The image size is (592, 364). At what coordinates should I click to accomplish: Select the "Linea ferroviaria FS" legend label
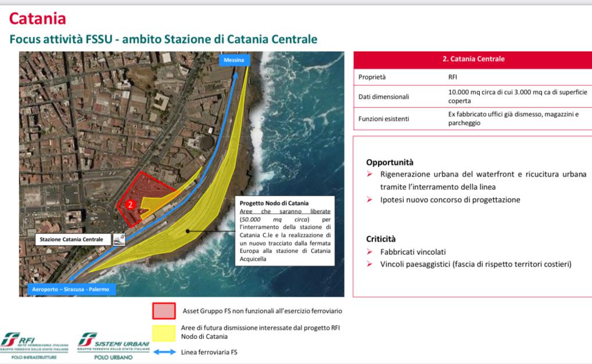209,352
